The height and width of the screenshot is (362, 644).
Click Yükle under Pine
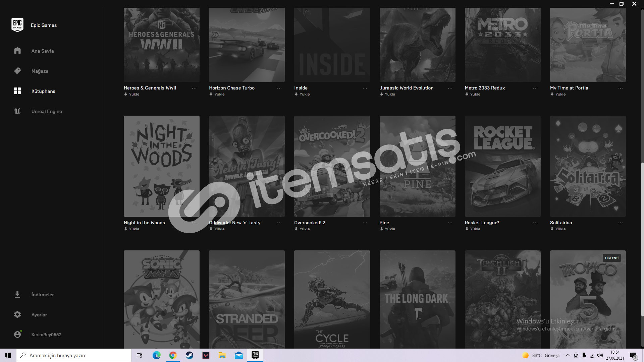[387, 229]
